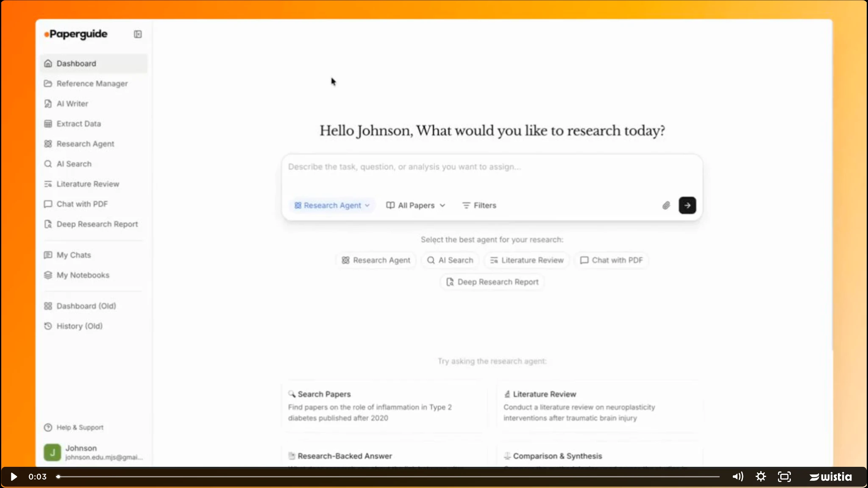Click the volume speaker icon
Screen dimensions: 868x488
[737, 477]
